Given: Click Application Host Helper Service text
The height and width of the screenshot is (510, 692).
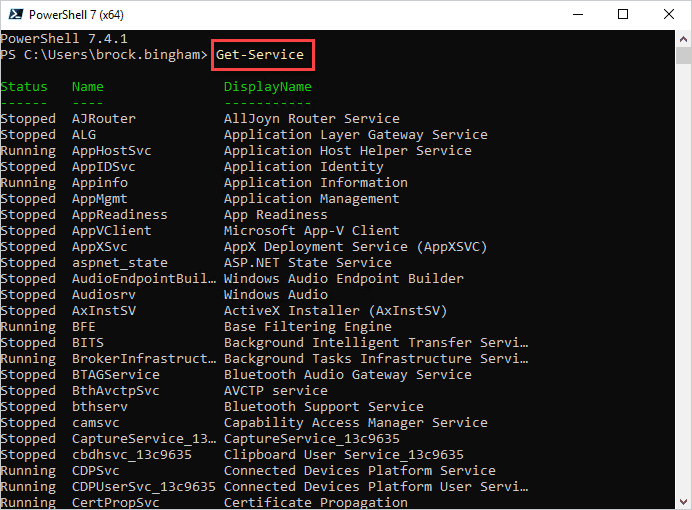Looking at the screenshot, I should point(348,150).
